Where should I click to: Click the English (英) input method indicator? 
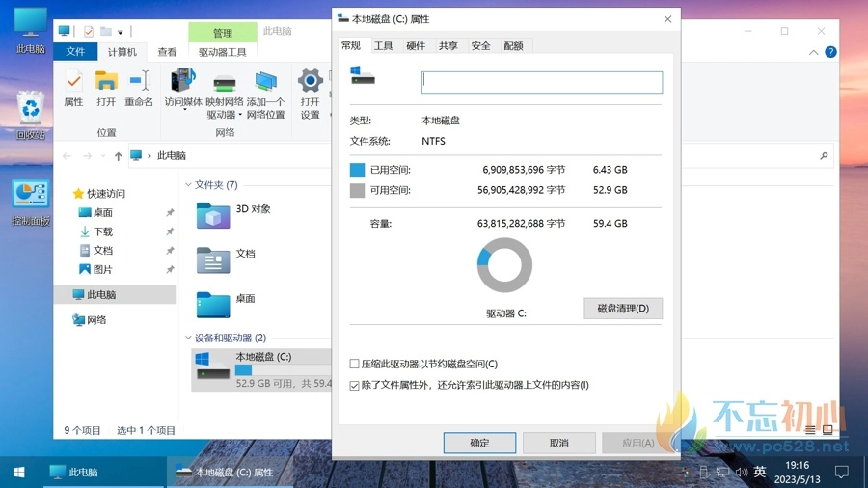(760, 472)
